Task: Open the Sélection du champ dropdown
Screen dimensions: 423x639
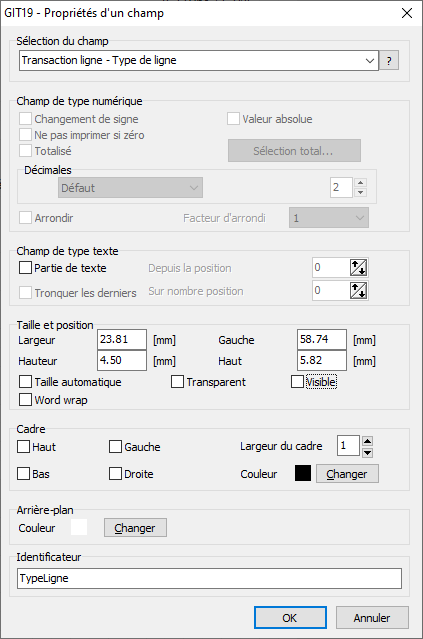Action: point(199,61)
